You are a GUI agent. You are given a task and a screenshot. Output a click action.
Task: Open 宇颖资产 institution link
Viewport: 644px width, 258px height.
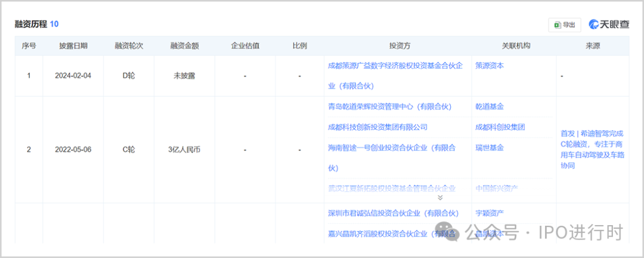tap(490, 213)
